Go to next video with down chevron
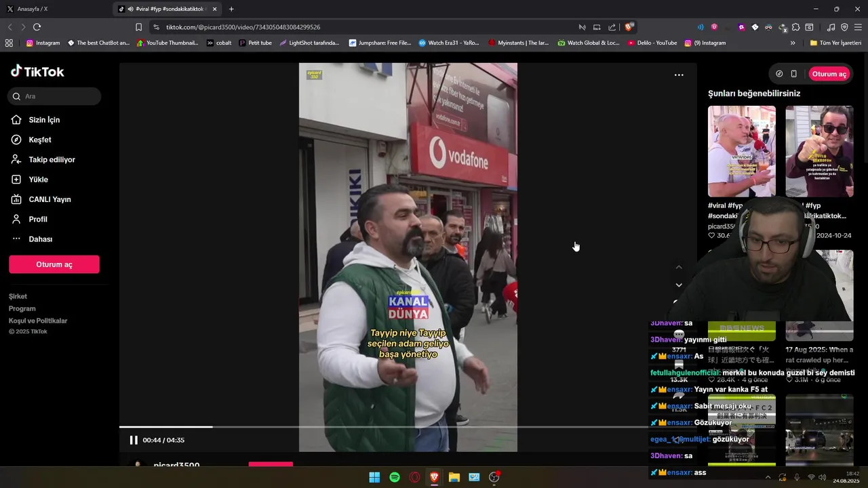Screen dimensions: 868x488 679,285
